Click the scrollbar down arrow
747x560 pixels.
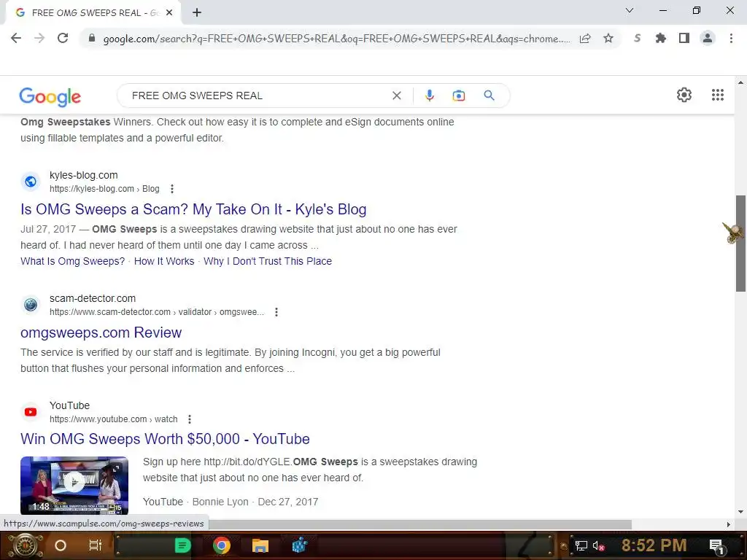coord(740,513)
